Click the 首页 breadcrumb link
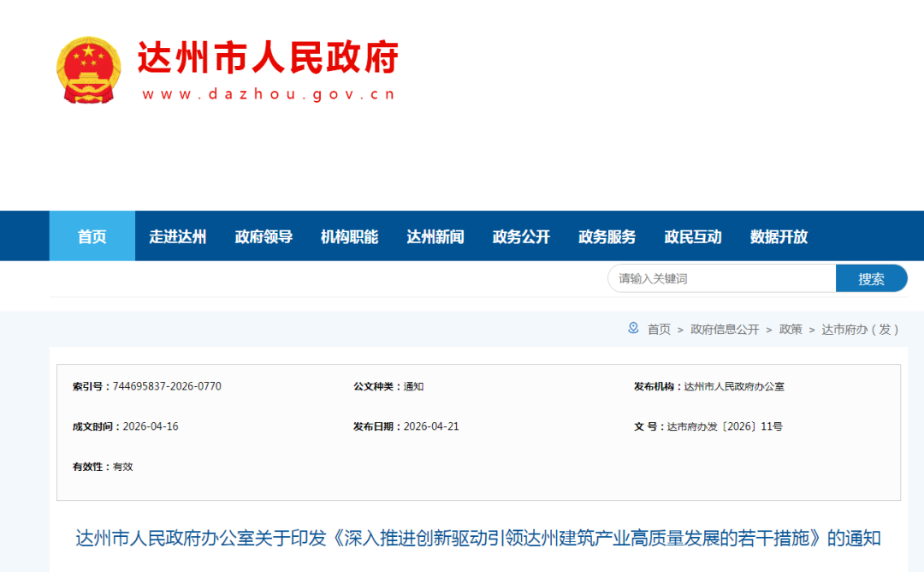The height and width of the screenshot is (572, 924). pos(657,328)
